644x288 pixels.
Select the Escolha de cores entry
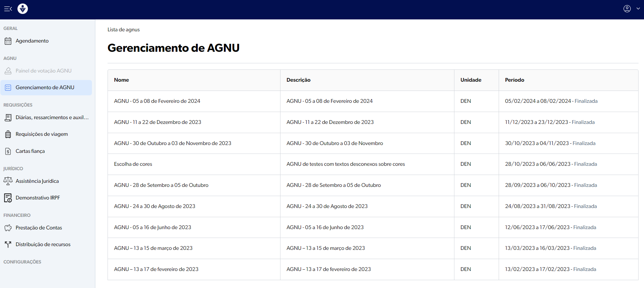pyautogui.click(x=133, y=164)
